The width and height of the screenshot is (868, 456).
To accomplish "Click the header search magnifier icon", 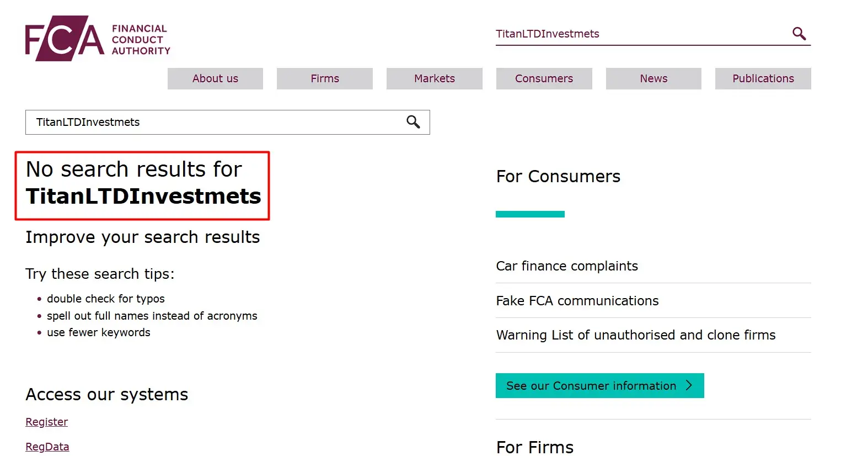I will pos(799,34).
